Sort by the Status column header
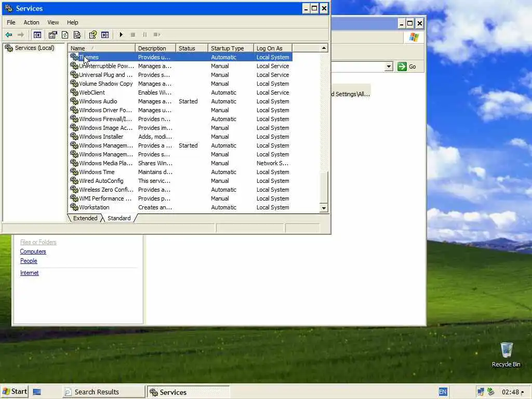532x399 pixels. 192,48
